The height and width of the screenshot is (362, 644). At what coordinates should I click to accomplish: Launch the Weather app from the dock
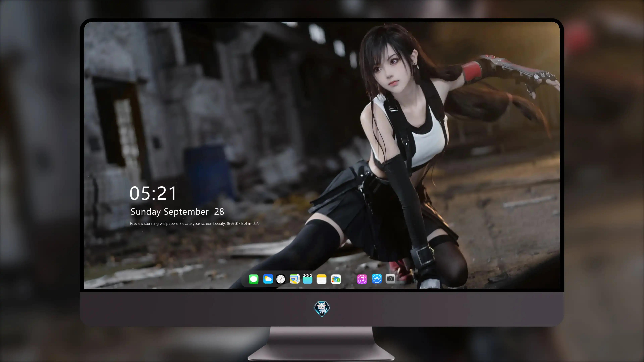tap(268, 279)
